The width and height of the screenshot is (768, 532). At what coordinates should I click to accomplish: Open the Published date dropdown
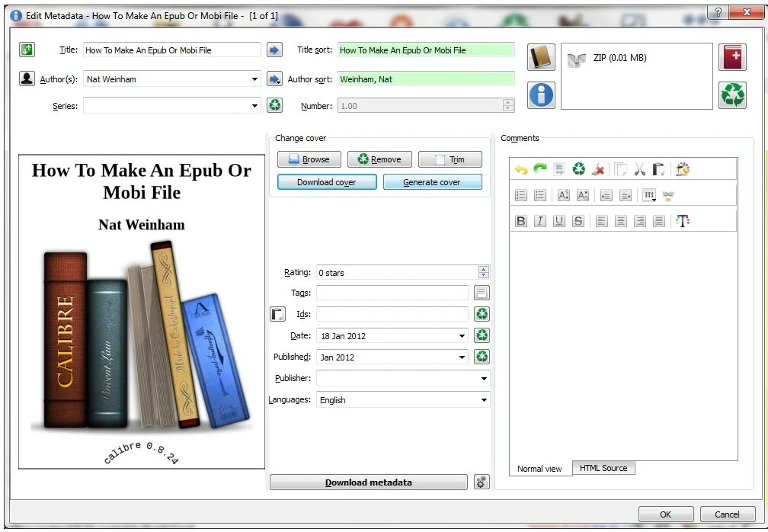click(x=462, y=357)
